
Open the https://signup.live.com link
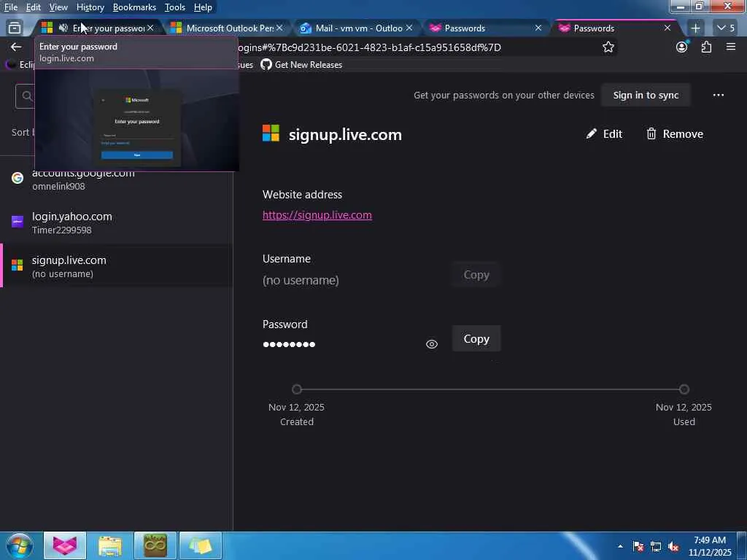point(317,215)
